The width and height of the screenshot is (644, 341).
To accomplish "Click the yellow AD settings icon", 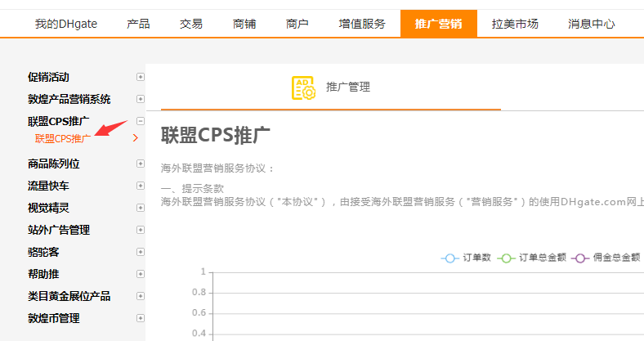I will [303, 87].
